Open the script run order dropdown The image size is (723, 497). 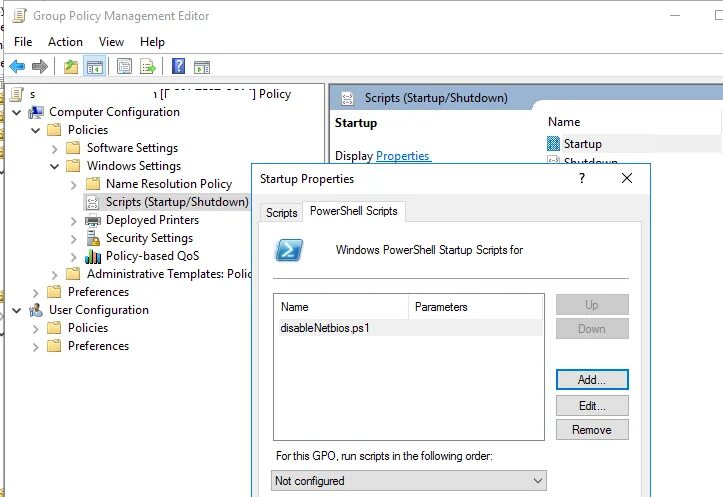(x=409, y=481)
